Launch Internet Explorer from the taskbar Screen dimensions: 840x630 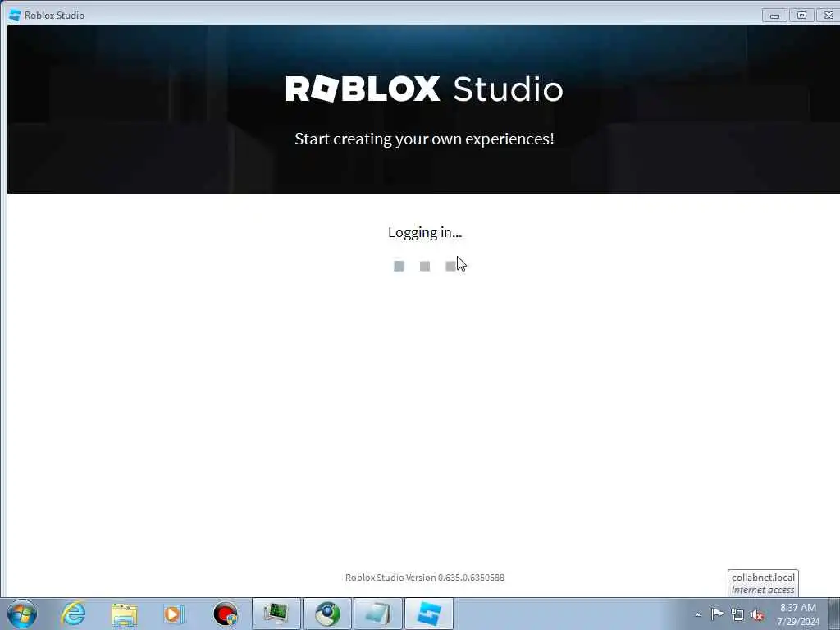73,614
